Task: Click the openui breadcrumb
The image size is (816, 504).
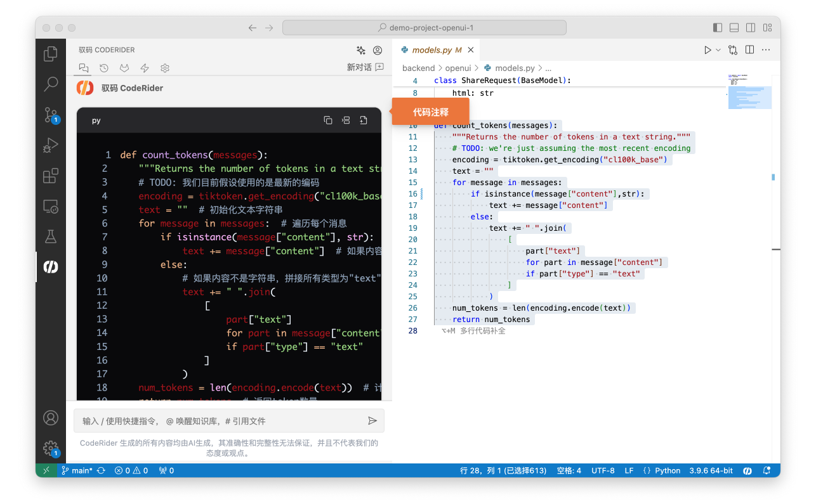Action: (x=457, y=68)
